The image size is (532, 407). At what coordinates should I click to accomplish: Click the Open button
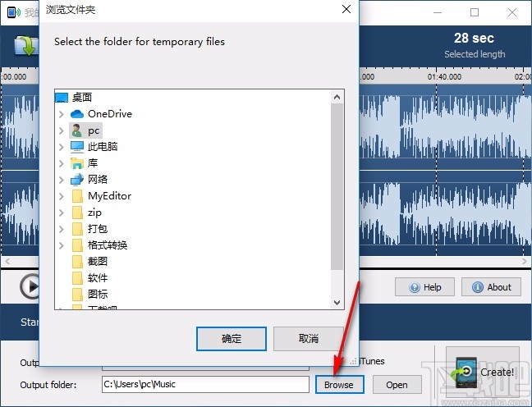point(397,385)
